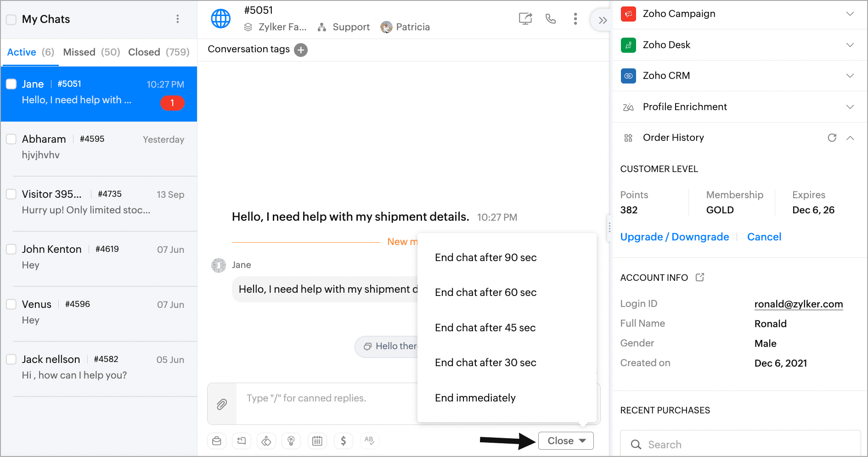This screenshot has height=457, width=868.
Task: Click Jane's visitor avatar in conversation
Action: [219, 265]
